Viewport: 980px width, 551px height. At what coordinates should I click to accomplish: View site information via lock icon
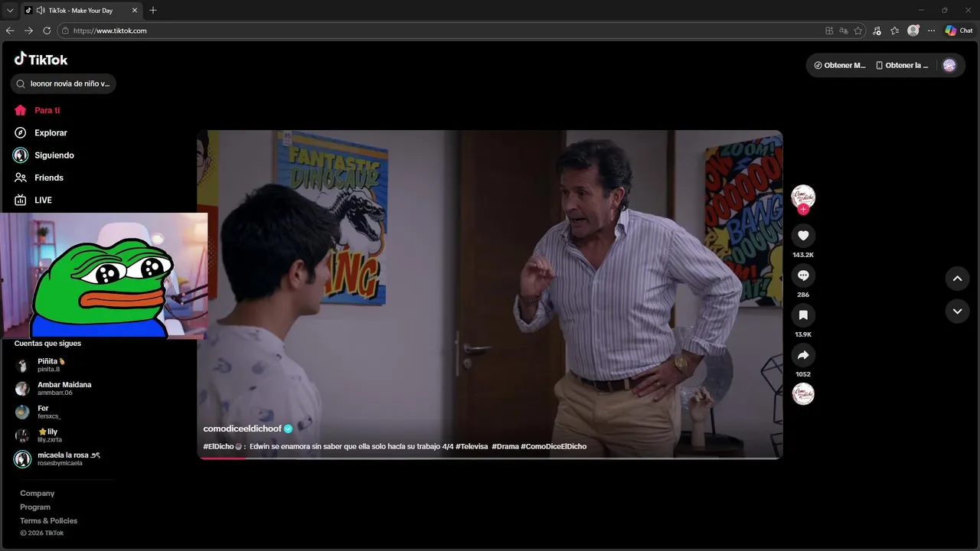pos(65,31)
